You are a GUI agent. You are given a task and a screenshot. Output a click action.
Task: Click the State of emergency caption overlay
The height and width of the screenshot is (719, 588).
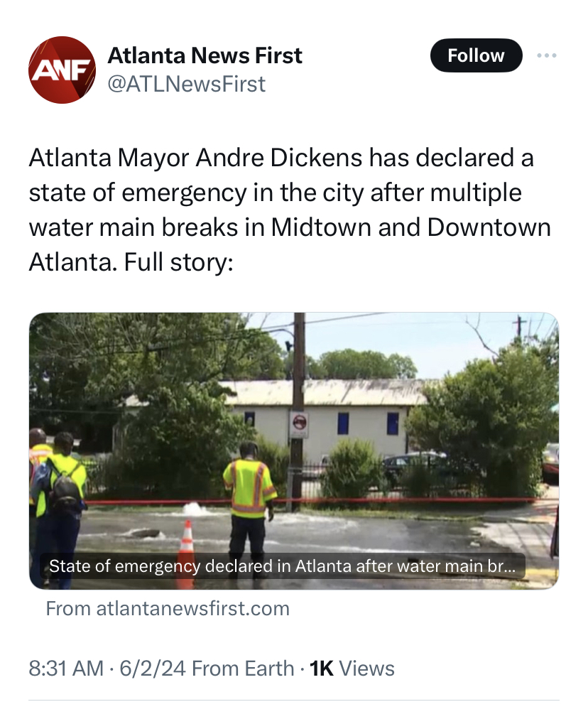[283, 566]
